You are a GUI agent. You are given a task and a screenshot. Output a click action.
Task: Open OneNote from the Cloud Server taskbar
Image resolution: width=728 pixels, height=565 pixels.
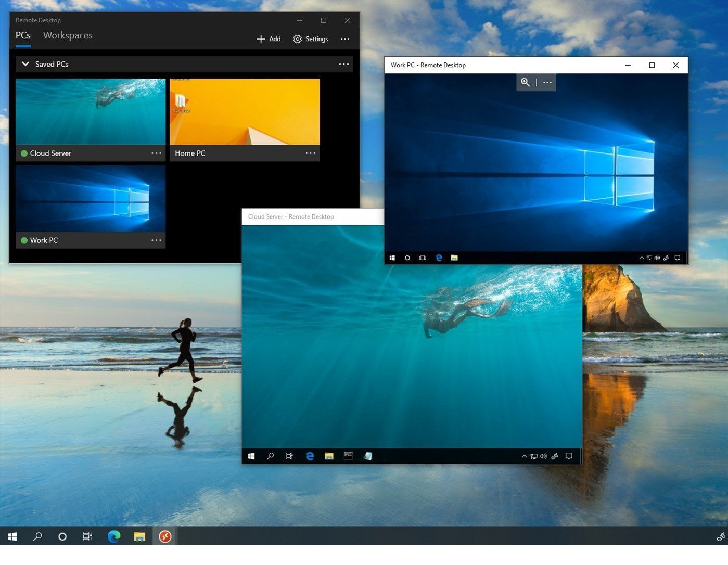pyautogui.click(x=368, y=456)
